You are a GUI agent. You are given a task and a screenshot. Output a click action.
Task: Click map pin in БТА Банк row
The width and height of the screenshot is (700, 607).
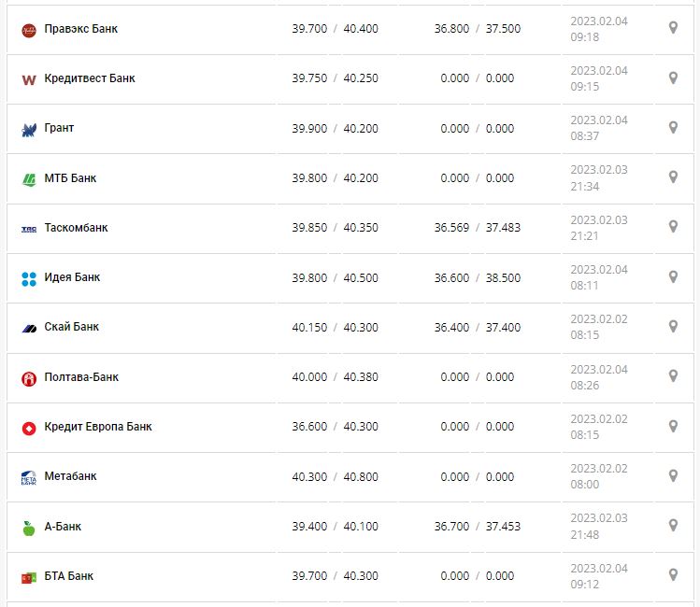[x=673, y=574]
